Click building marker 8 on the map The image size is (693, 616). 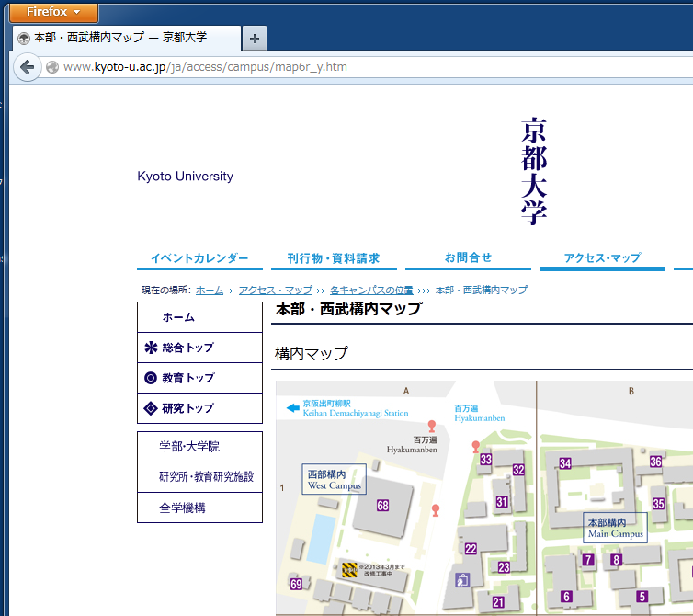pos(616,560)
